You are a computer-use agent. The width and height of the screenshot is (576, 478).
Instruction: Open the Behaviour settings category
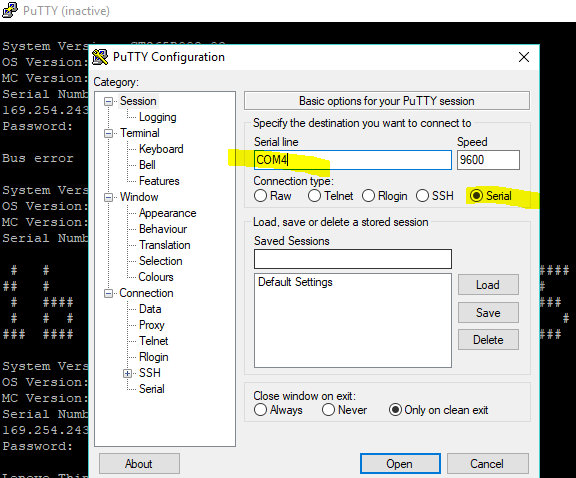[x=163, y=229]
